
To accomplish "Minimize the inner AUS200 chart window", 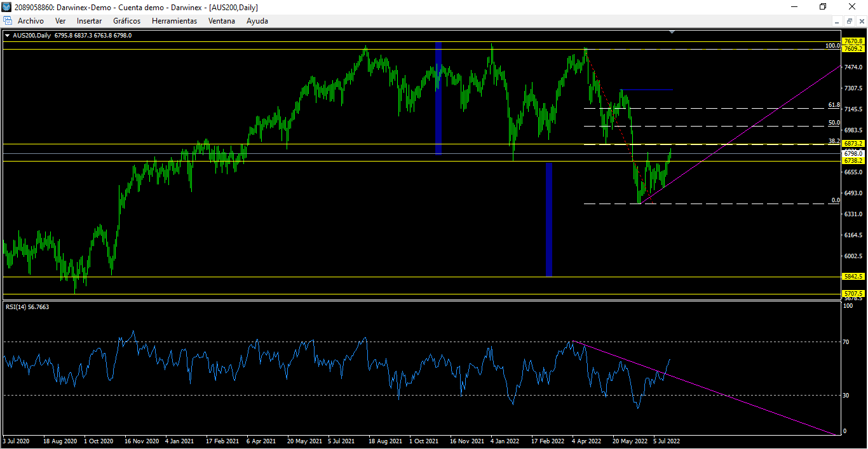I will coord(837,21).
